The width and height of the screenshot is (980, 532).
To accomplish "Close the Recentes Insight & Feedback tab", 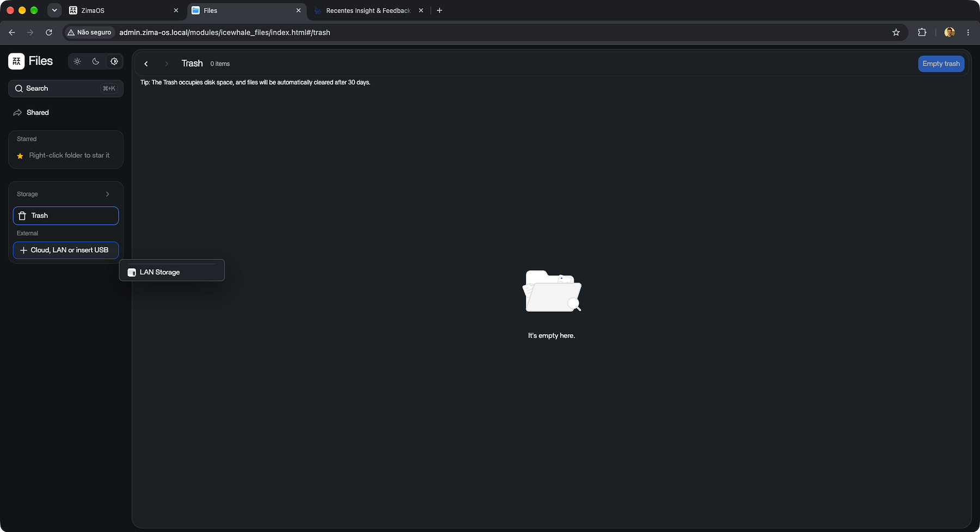I will tap(421, 10).
